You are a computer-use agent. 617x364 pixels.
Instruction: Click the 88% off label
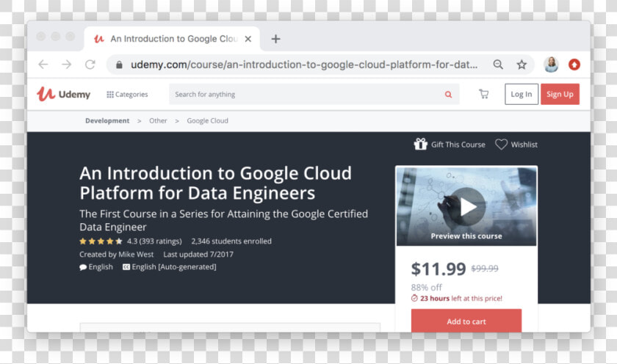tap(427, 288)
